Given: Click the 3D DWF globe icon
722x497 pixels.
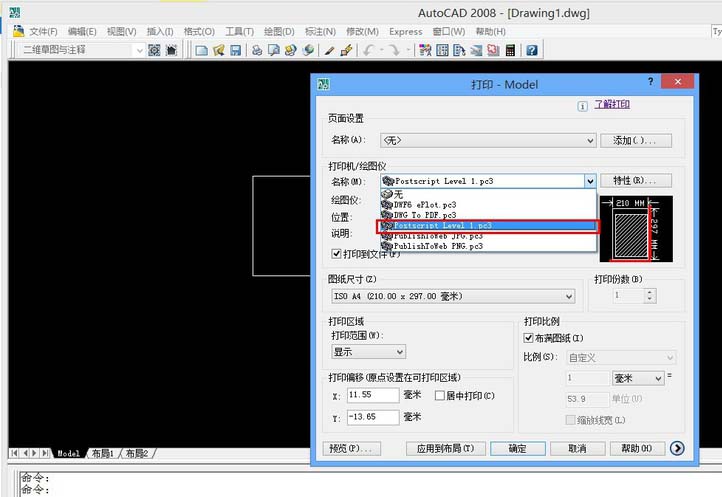Looking at the screenshot, I should click(308, 50).
